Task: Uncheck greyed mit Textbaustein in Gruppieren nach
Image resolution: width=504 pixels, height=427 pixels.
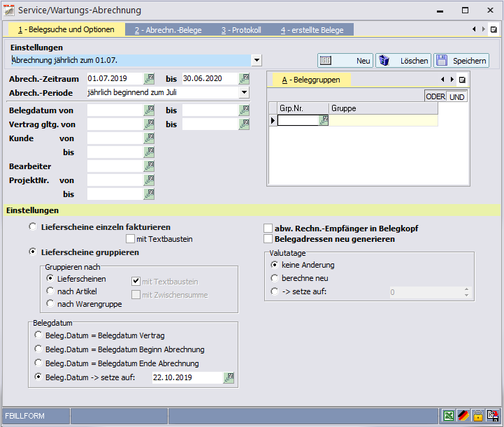Action: [136, 282]
